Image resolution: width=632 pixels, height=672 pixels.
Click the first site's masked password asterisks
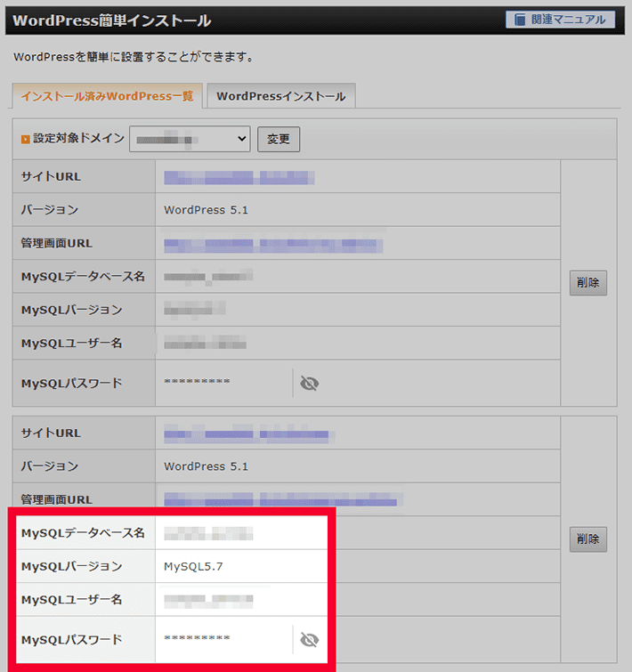197,381
